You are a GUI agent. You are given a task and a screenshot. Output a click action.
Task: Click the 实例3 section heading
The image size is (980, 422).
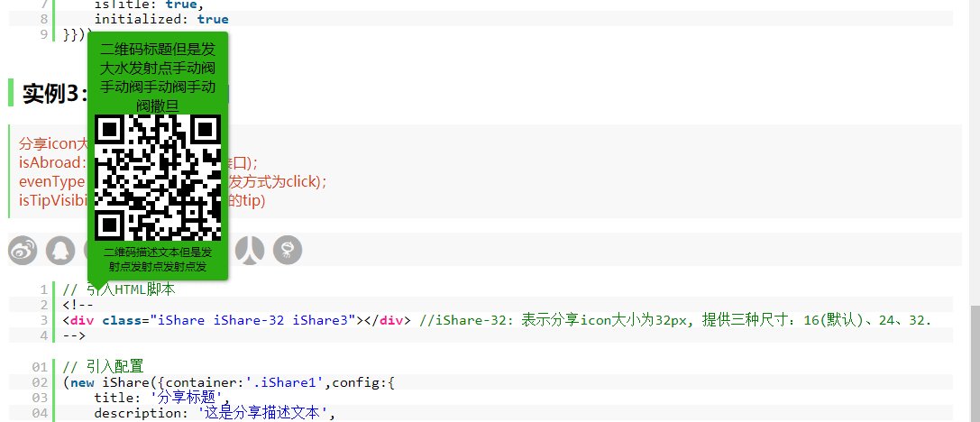pyautogui.click(x=54, y=94)
